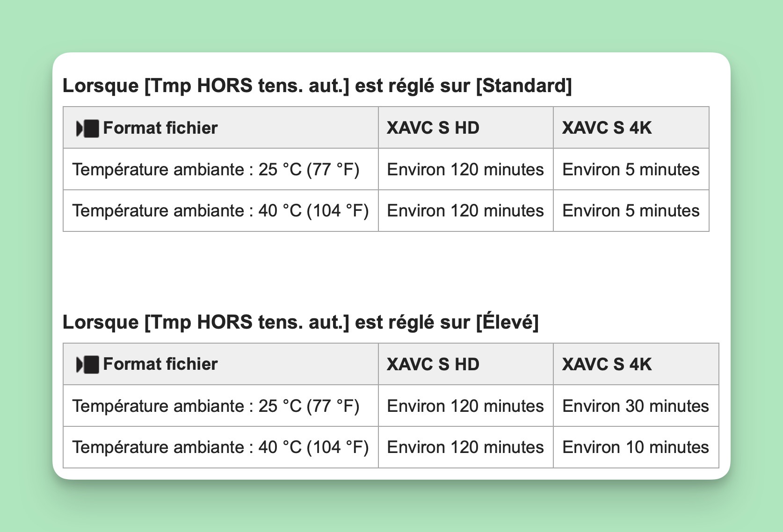The image size is (783, 532).
Task: Click the Élevé setting heading text
Action: tap(301, 322)
